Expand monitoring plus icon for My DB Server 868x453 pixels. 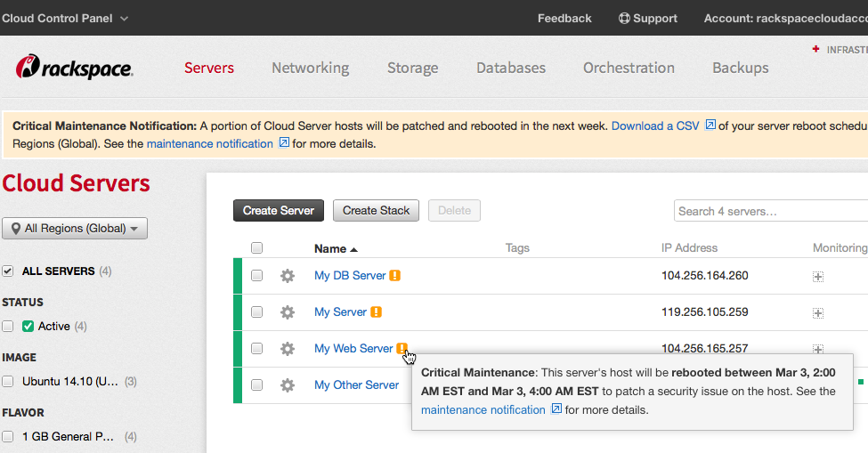818,277
